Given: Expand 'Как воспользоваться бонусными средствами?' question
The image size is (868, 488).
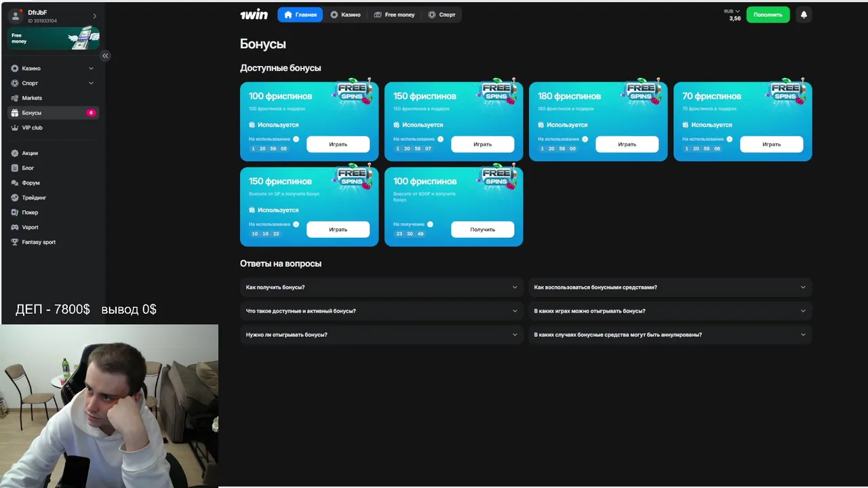Looking at the screenshot, I should pos(670,287).
